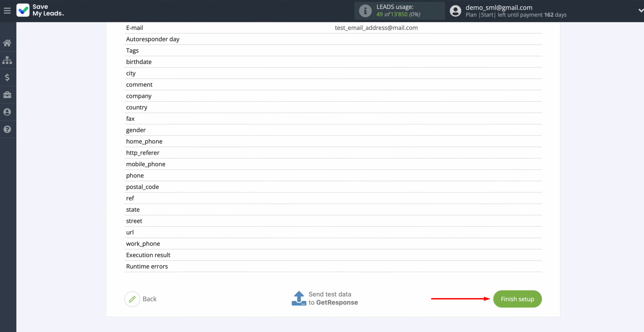Click the LEADS usage counter text
This screenshot has height=332, width=644.
(x=398, y=14)
